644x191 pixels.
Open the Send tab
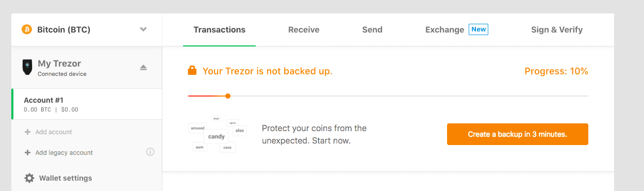point(372,29)
